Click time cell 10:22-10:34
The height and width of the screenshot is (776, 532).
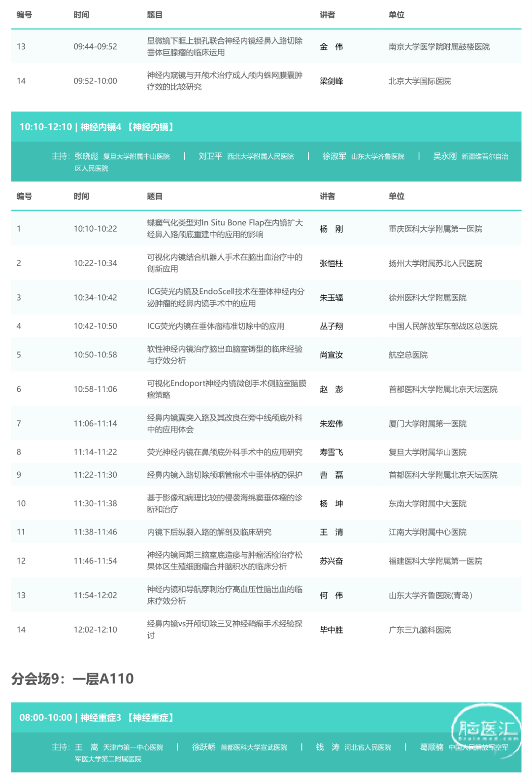(96, 263)
